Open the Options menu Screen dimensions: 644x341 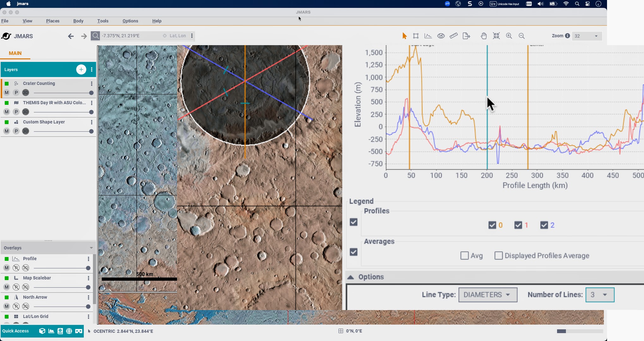(x=130, y=21)
